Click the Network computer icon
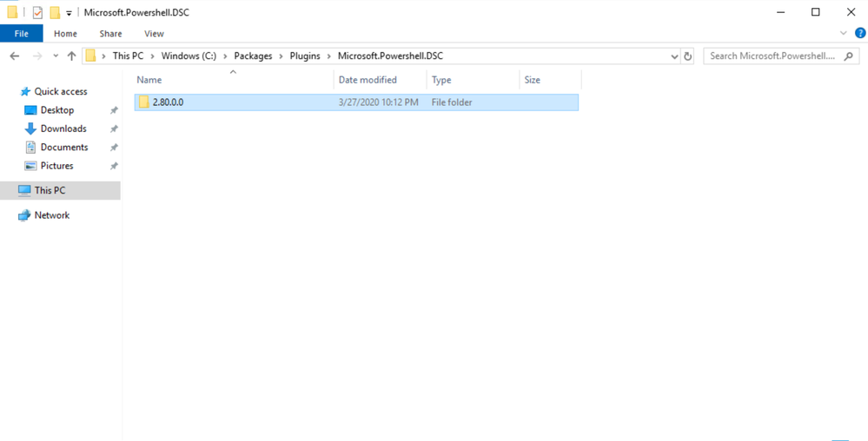868x441 pixels. pos(23,216)
